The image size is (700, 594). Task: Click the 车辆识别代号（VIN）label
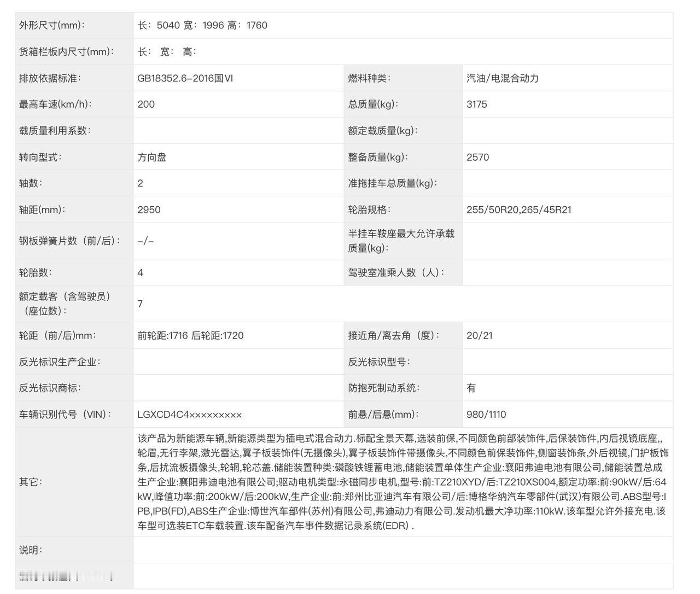[65, 414]
